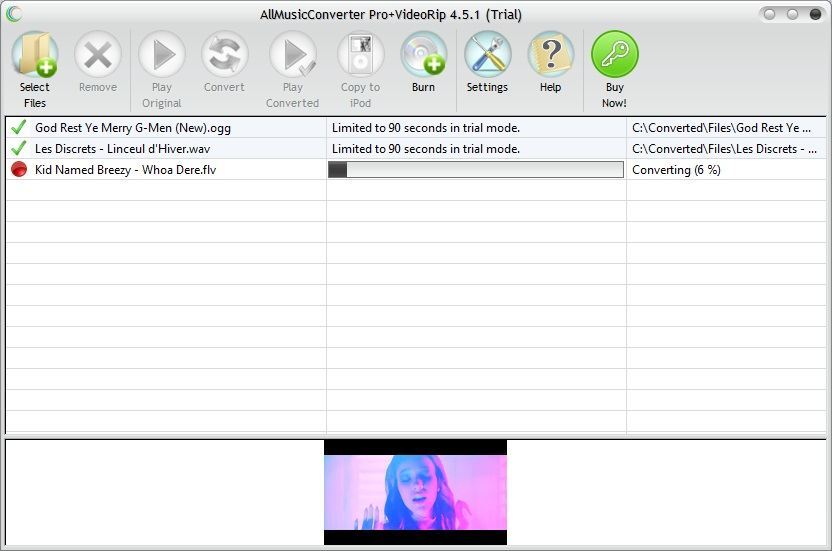Image resolution: width=832 pixels, height=551 pixels.
Task: Open Select Files folder icon
Action: [x=35, y=54]
